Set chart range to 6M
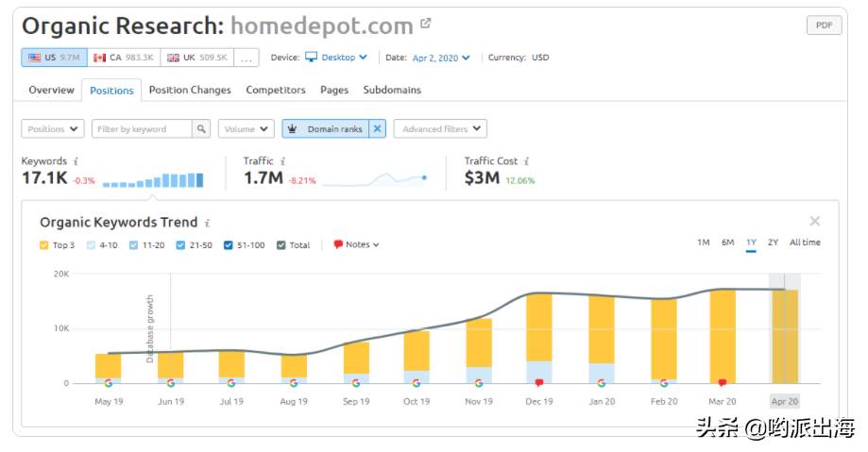 (727, 243)
